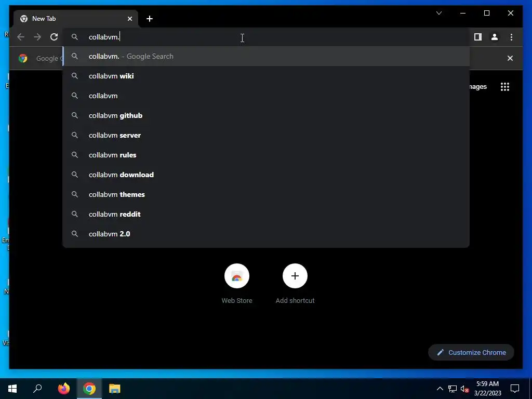Viewport: 532px width, 399px height.
Task: Open a new tab with the plus button
Action: click(150, 19)
